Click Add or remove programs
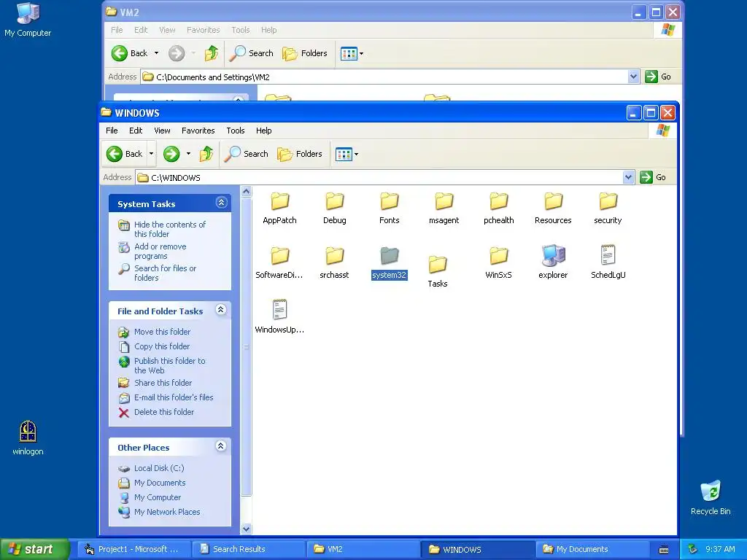 coord(160,251)
